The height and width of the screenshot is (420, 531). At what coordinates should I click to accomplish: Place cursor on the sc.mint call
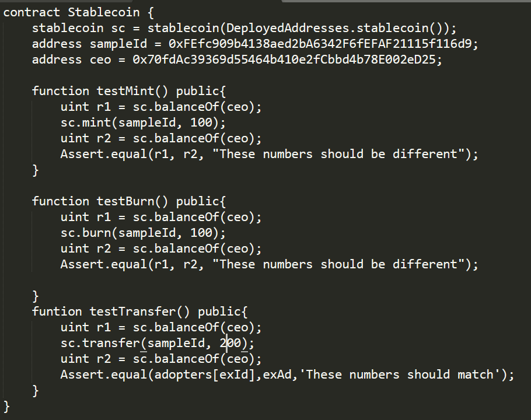86,123
